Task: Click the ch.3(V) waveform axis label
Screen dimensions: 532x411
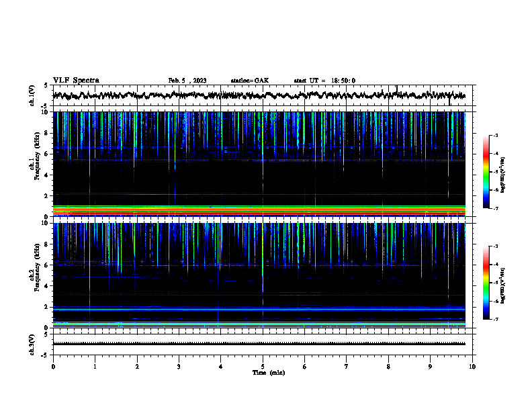Action: [x=32, y=345]
